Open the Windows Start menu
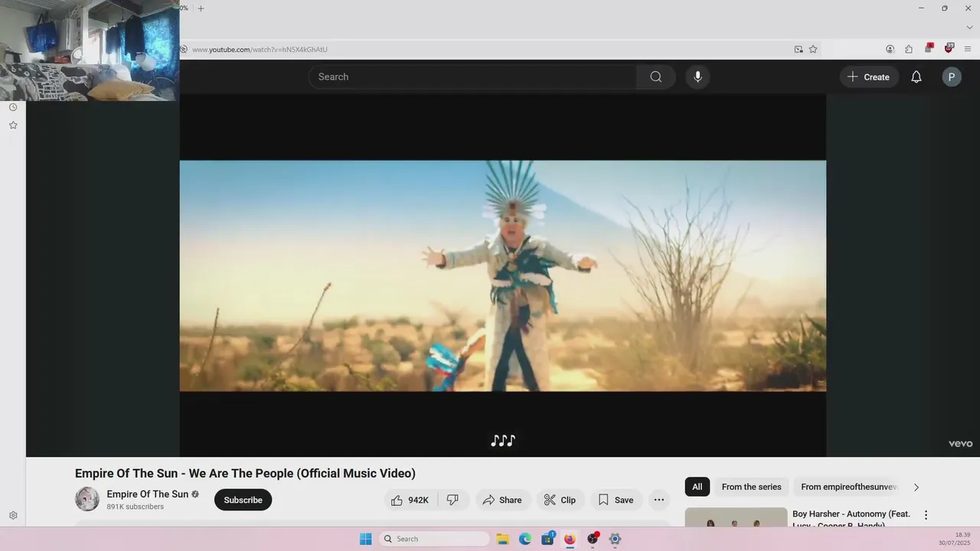The image size is (980, 551). click(366, 539)
